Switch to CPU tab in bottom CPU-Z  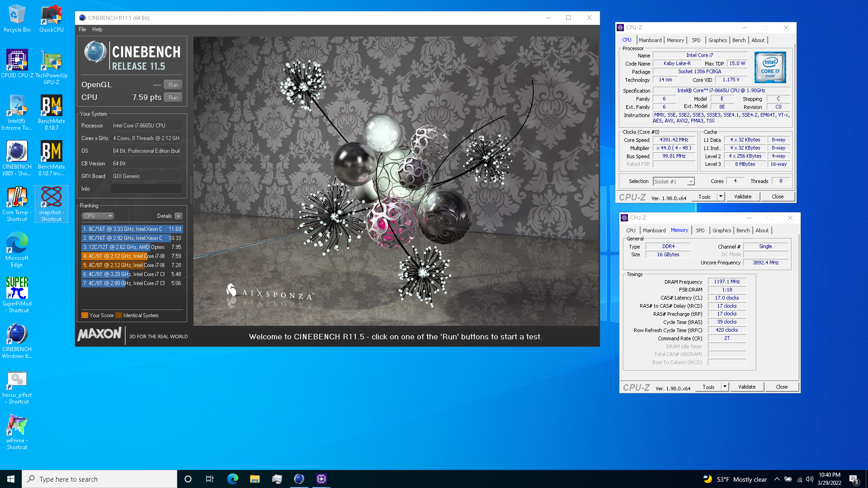[631, 230]
